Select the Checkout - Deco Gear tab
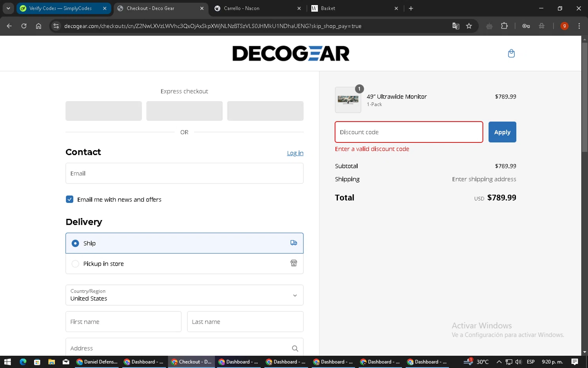 [161, 8]
